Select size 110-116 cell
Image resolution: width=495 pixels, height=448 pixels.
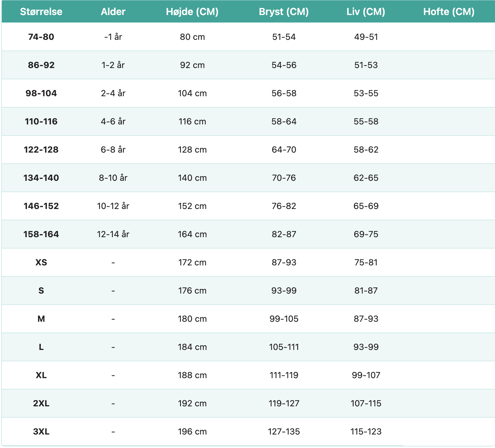41,121
